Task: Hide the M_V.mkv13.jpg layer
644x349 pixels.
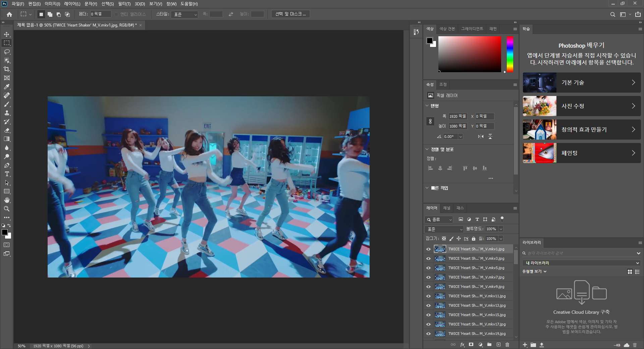Action: coord(428,305)
